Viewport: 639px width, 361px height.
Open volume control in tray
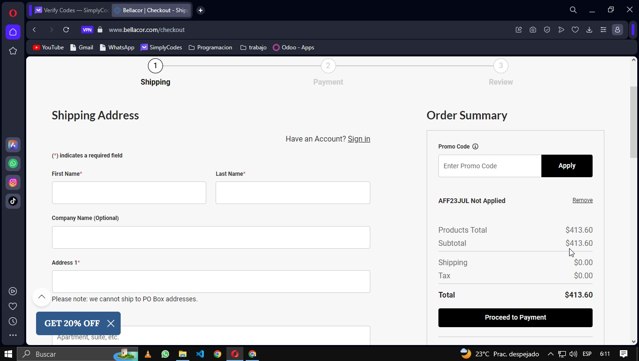coord(573,354)
